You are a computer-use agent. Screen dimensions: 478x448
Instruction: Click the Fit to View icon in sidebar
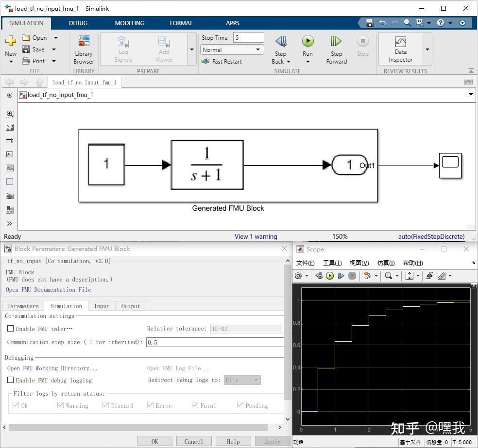[x=10, y=127]
